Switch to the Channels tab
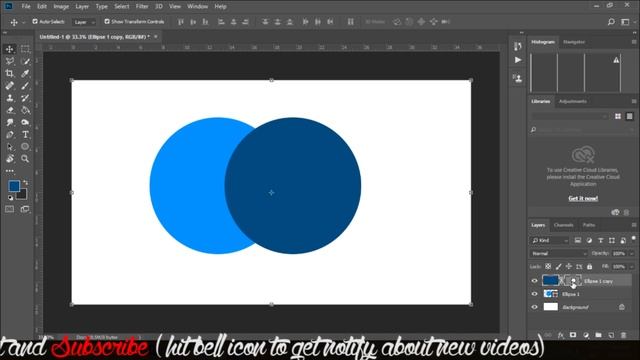640x360 pixels. click(564, 225)
